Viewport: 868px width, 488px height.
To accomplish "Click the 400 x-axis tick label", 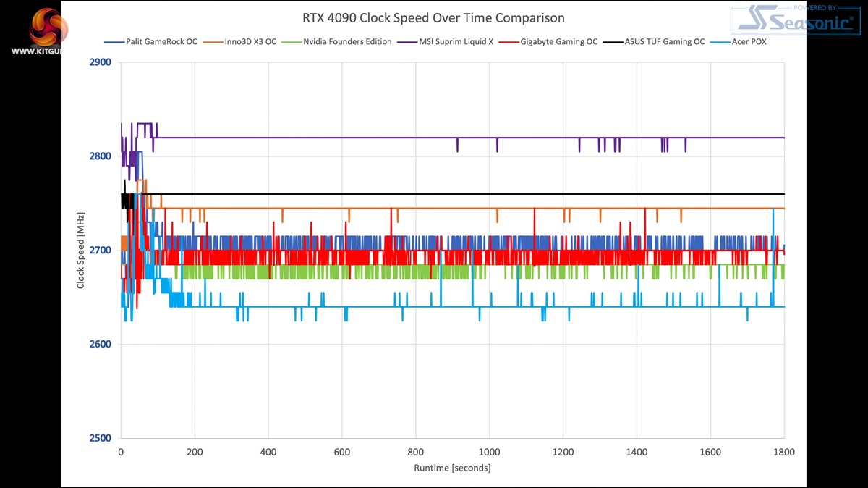I will point(268,452).
